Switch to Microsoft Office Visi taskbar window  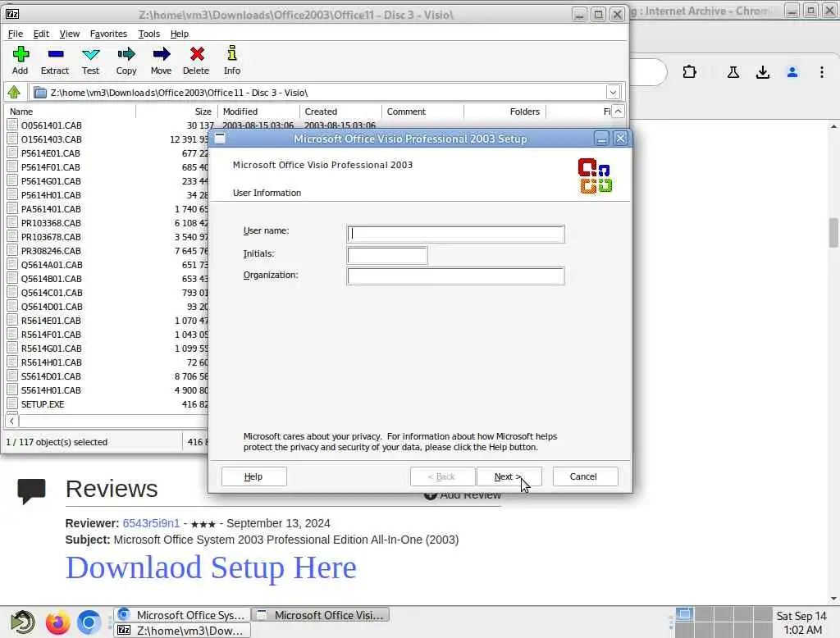point(321,614)
